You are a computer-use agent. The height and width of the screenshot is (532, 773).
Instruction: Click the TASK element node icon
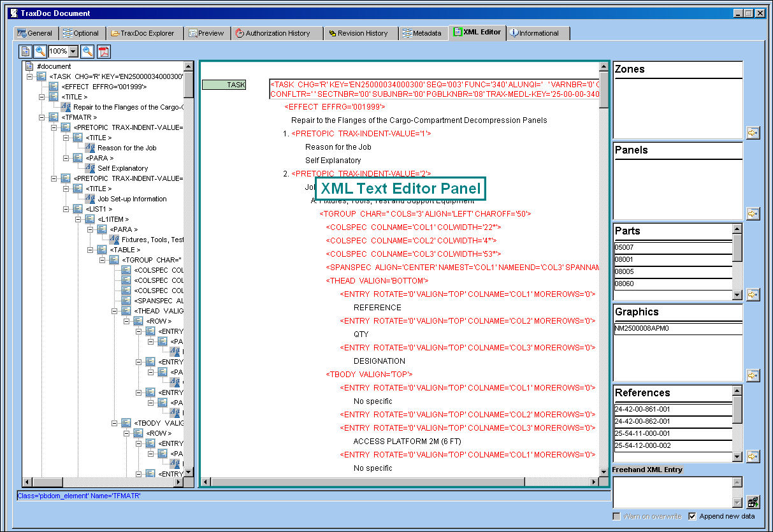click(x=41, y=76)
